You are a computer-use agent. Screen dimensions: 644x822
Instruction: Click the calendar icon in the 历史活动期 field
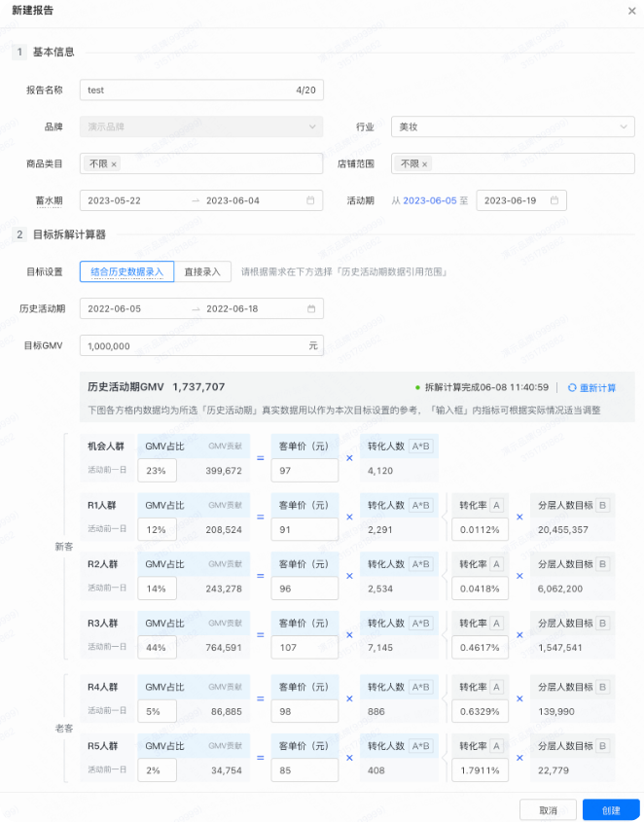311,308
